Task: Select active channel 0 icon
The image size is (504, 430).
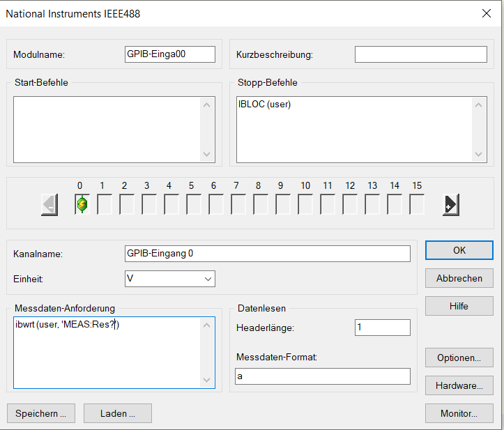Action: click(82, 204)
